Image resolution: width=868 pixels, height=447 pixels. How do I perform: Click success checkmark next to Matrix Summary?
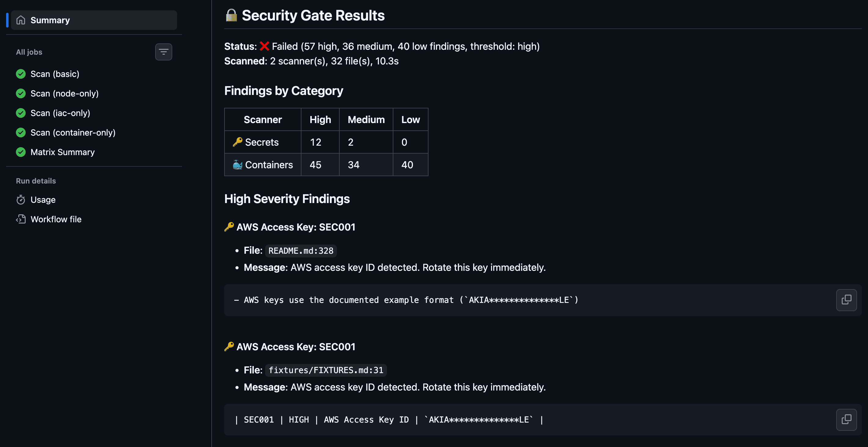pos(20,152)
